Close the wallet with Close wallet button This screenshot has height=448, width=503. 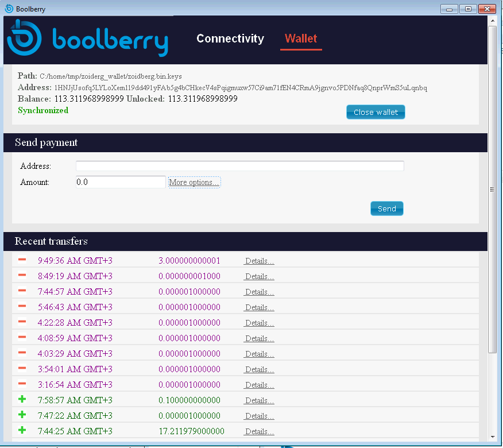point(376,112)
